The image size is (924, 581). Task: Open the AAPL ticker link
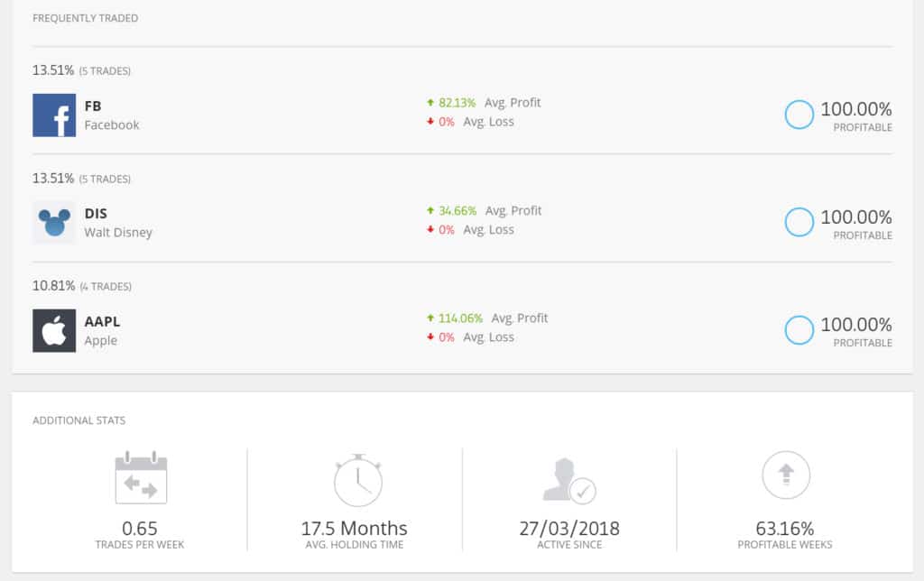point(102,321)
